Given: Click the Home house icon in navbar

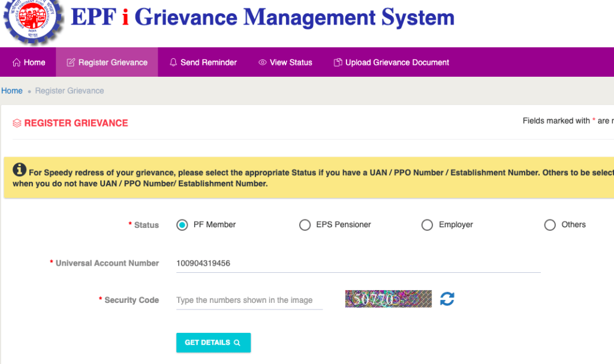Looking at the screenshot, I should coord(16,62).
